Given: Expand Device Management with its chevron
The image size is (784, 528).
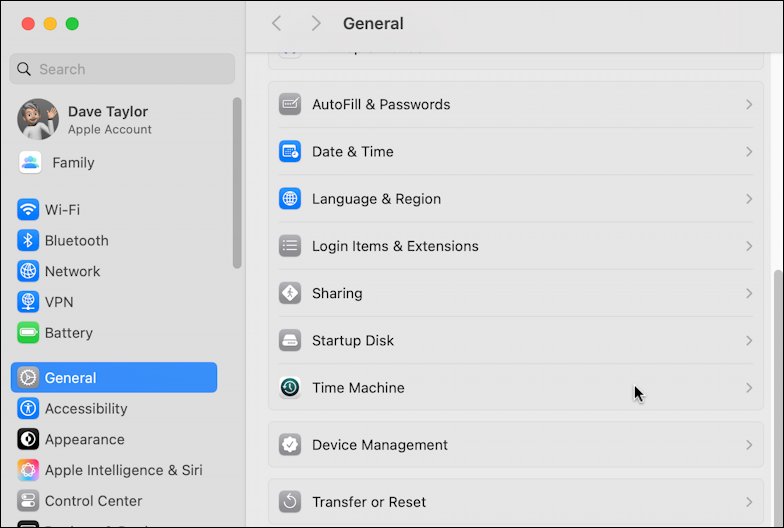Looking at the screenshot, I should (749, 444).
